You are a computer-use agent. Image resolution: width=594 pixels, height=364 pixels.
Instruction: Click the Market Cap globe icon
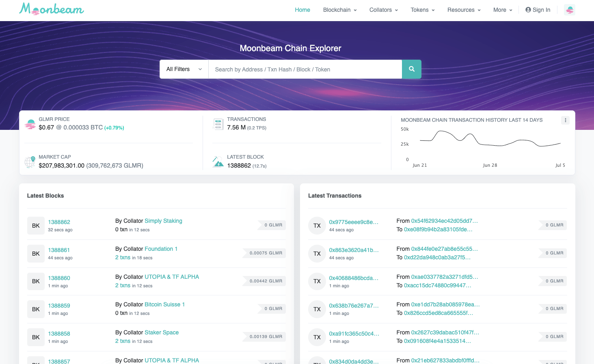30,162
